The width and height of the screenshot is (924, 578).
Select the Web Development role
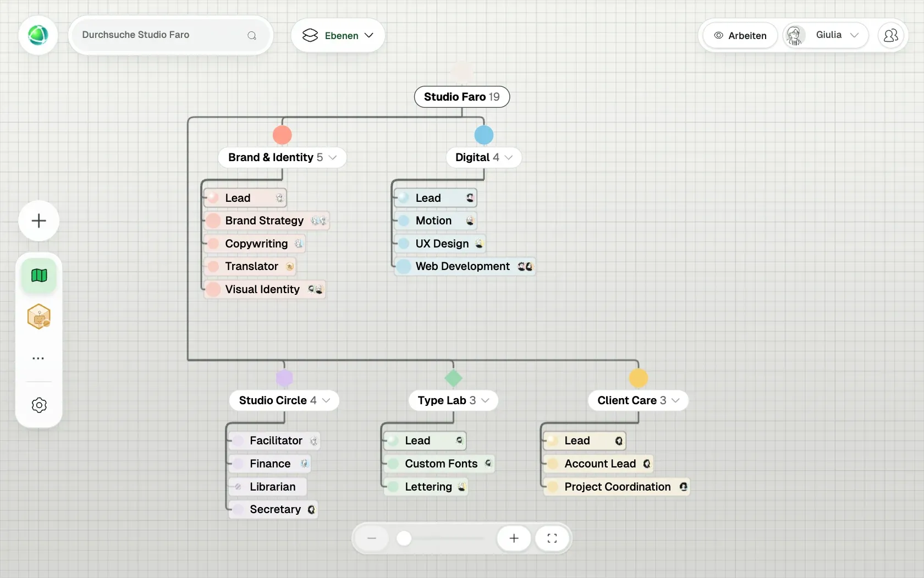[x=465, y=266]
